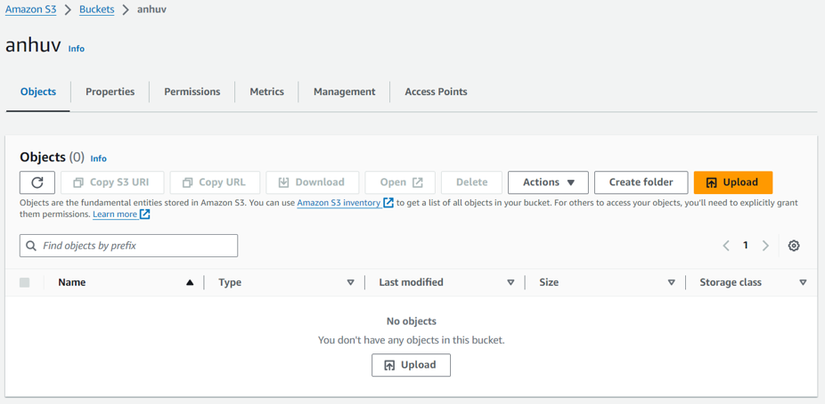Go to next page chevron
825x404 pixels.
pos(766,246)
